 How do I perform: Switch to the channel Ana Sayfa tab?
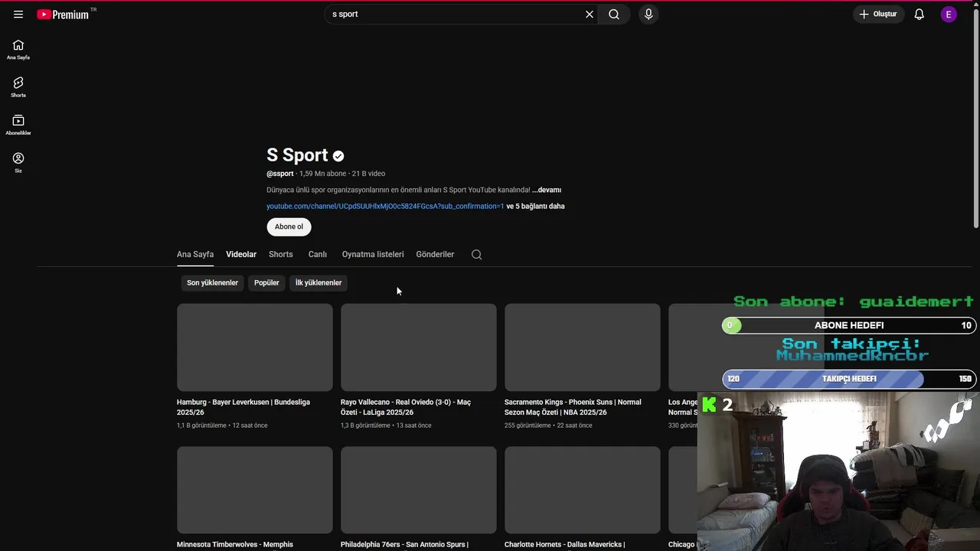coord(195,254)
